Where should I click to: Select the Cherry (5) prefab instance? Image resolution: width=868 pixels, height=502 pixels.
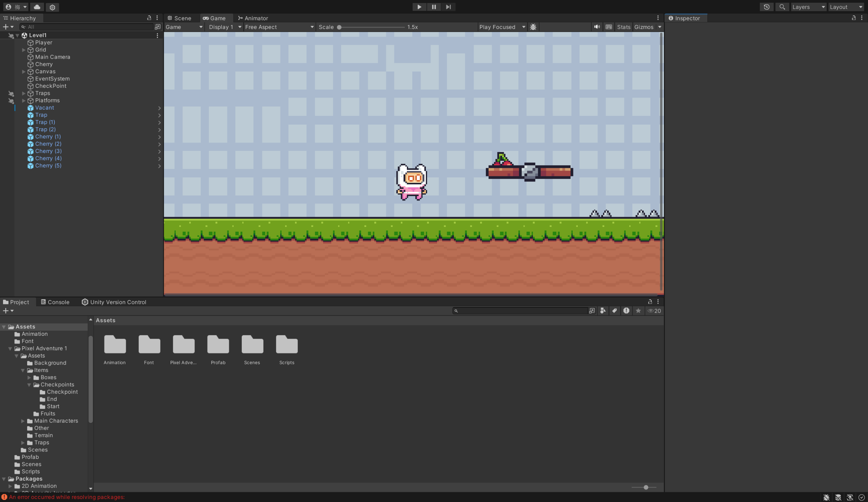click(48, 166)
